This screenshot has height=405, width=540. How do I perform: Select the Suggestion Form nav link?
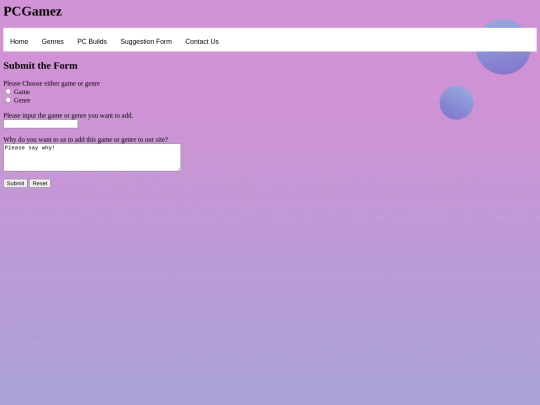[x=146, y=41]
